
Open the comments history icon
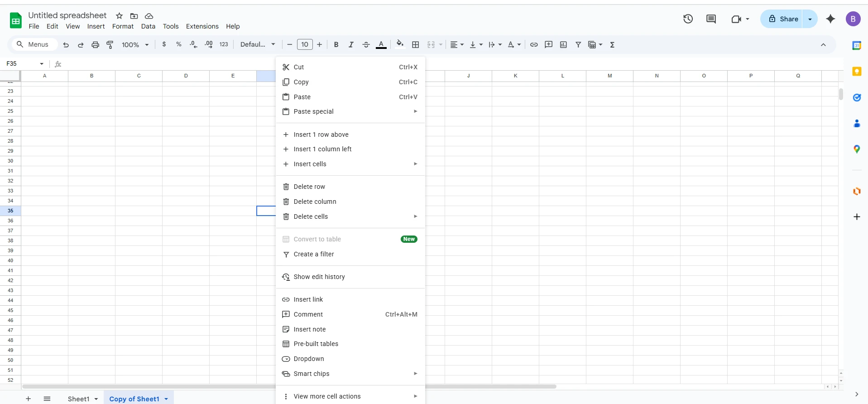(711, 19)
